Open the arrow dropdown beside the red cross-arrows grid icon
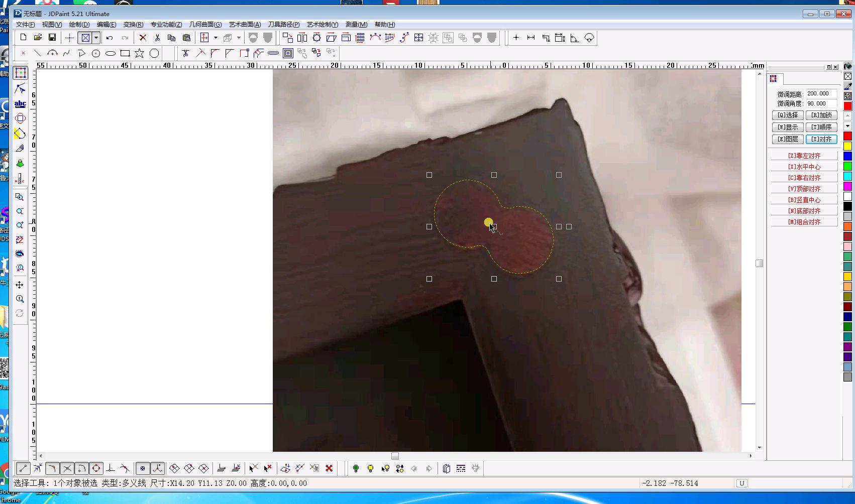Screen dimensions: 855x504 click(x=216, y=38)
